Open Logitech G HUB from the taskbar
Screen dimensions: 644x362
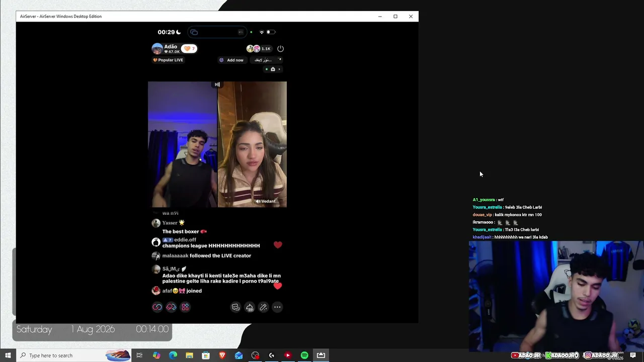pyautogui.click(x=272, y=355)
